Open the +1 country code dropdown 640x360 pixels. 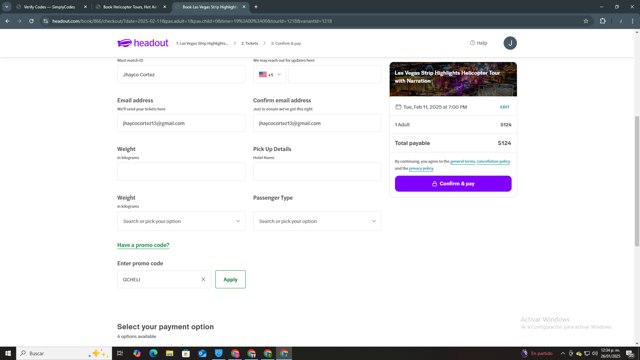point(269,75)
